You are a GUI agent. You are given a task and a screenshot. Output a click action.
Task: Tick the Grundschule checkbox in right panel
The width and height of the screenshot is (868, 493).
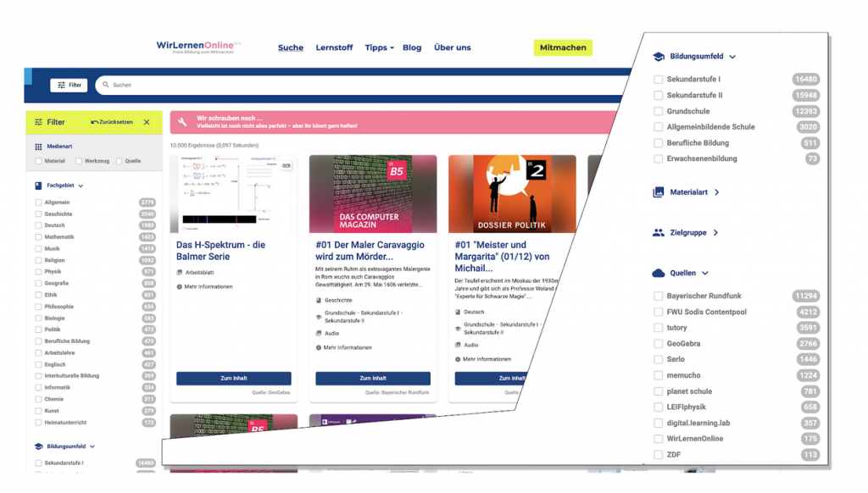point(659,111)
